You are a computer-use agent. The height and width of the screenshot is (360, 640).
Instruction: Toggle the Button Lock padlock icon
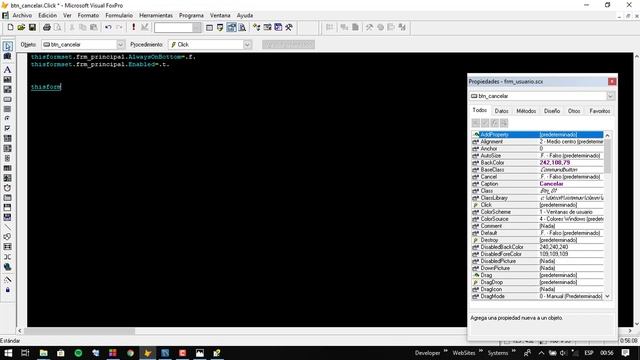[x=7, y=290]
